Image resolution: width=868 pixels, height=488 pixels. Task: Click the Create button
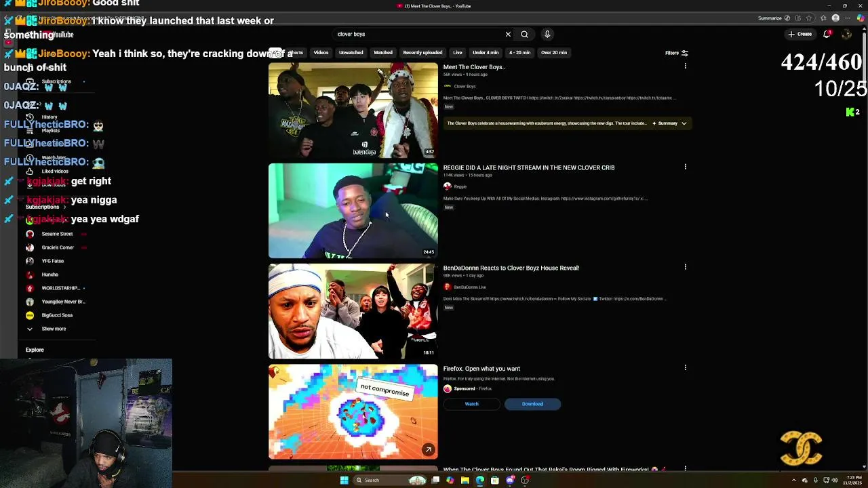(800, 34)
